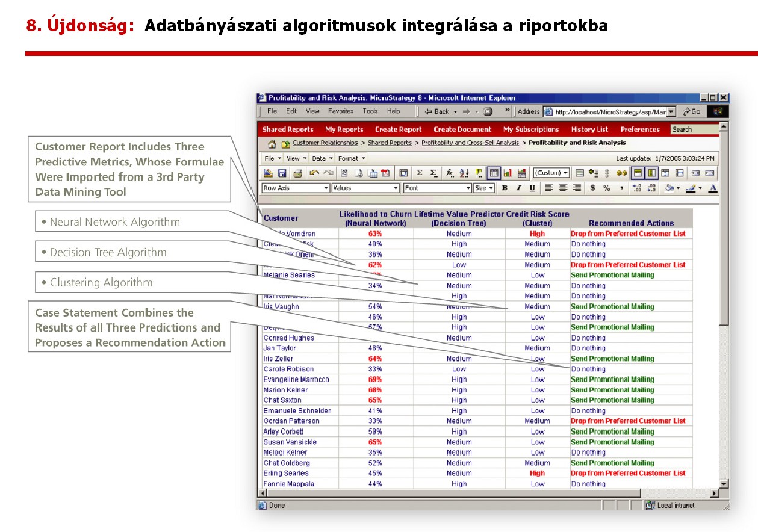Expand the report Data menu dropdown
This screenshot has height=532, width=758.
(x=323, y=158)
